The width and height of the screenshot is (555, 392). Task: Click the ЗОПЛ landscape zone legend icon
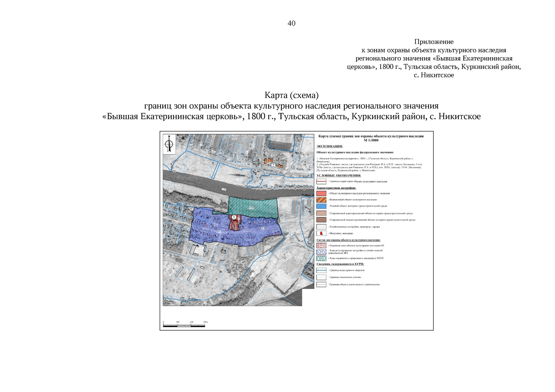pyautogui.click(x=321, y=258)
